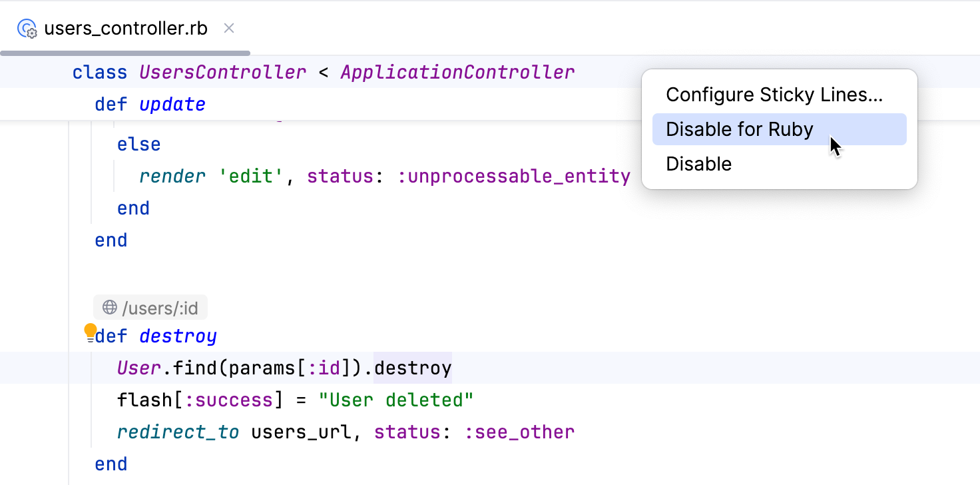Click redirect_to method call
Screen dimensions: 980x485
coord(178,432)
